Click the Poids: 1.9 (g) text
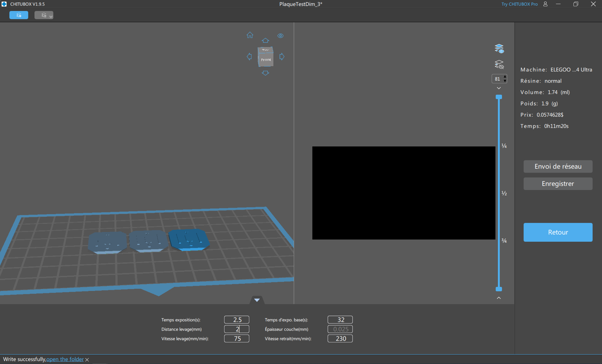This screenshot has height=364, width=602. (539, 103)
